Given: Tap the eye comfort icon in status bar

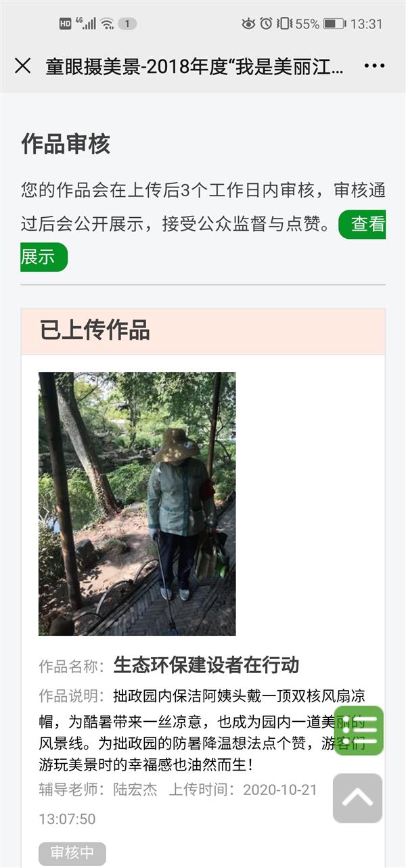Looking at the screenshot, I should click(248, 24).
